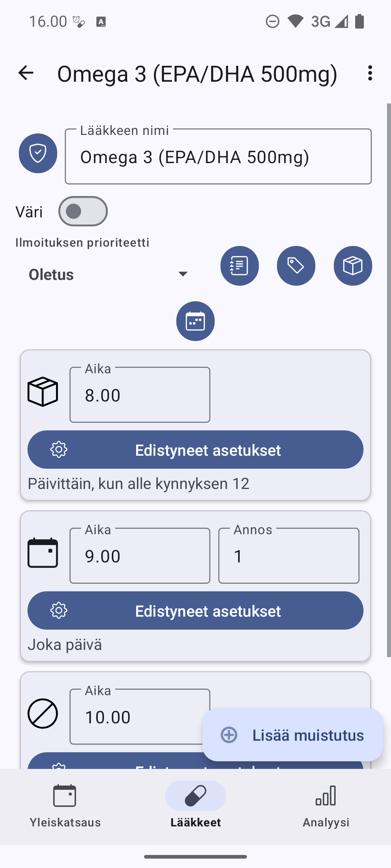
Task: Open the notes list icon button
Action: click(239, 266)
